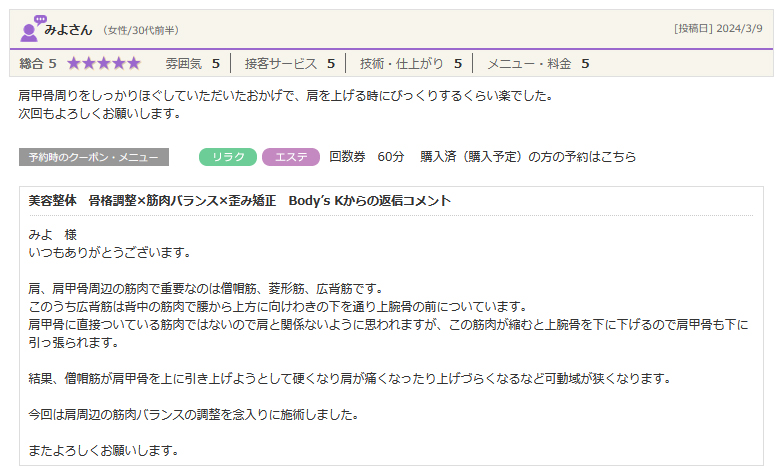The width and height of the screenshot is (784, 471).
Task: Select the purple エステ tag
Action: (291, 157)
